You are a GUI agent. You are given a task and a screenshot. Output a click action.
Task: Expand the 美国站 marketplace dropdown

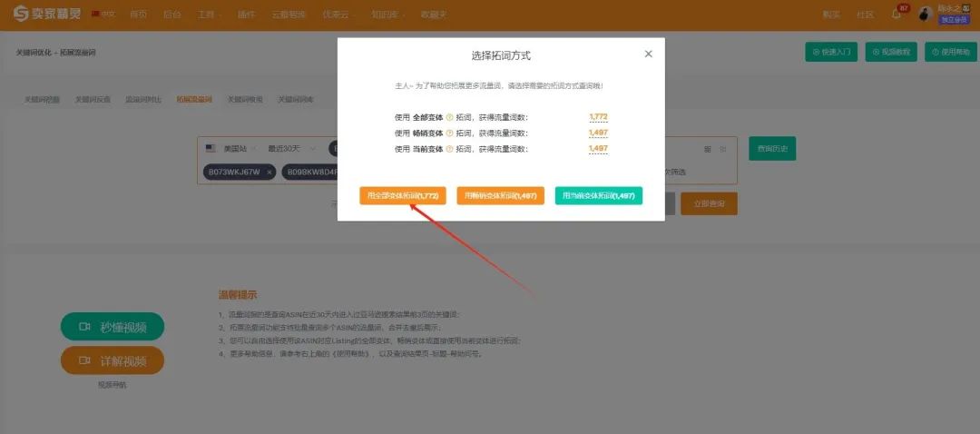(x=230, y=149)
